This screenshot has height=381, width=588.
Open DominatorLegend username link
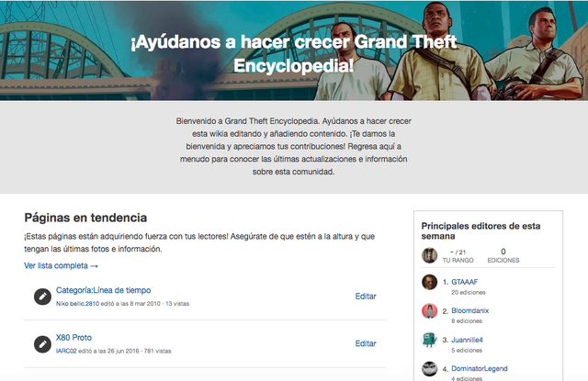point(480,369)
